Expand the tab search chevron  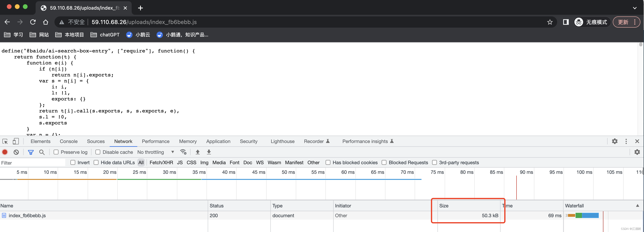pos(635,8)
